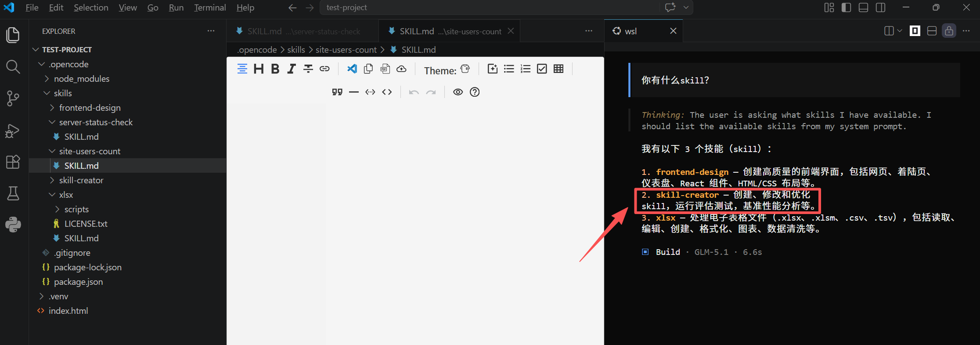This screenshot has height=345, width=980.
Task: Open the File menu
Action: pyautogui.click(x=32, y=7)
